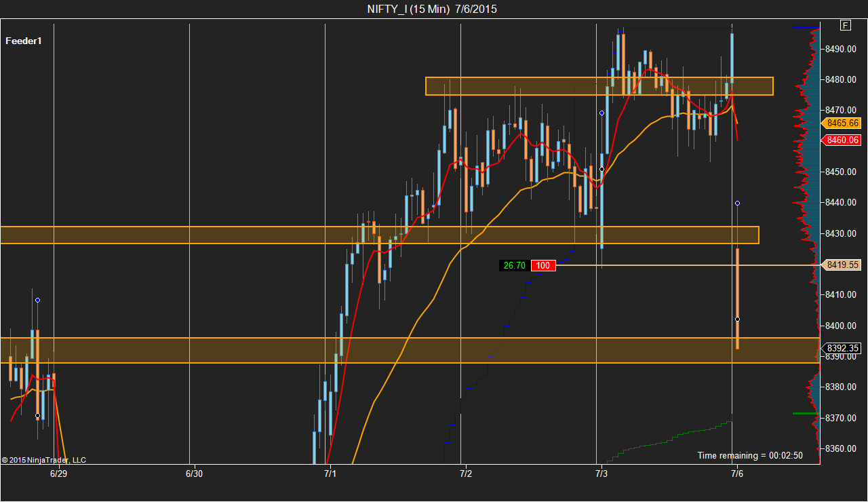The image size is (868, 502).
Task: Select the 8392.35 last price marker
Action: tap(842, 349)
